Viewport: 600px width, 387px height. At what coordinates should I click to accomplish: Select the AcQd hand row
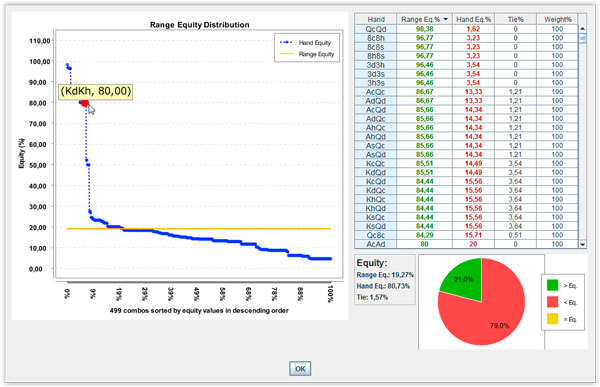coord(466,110)
